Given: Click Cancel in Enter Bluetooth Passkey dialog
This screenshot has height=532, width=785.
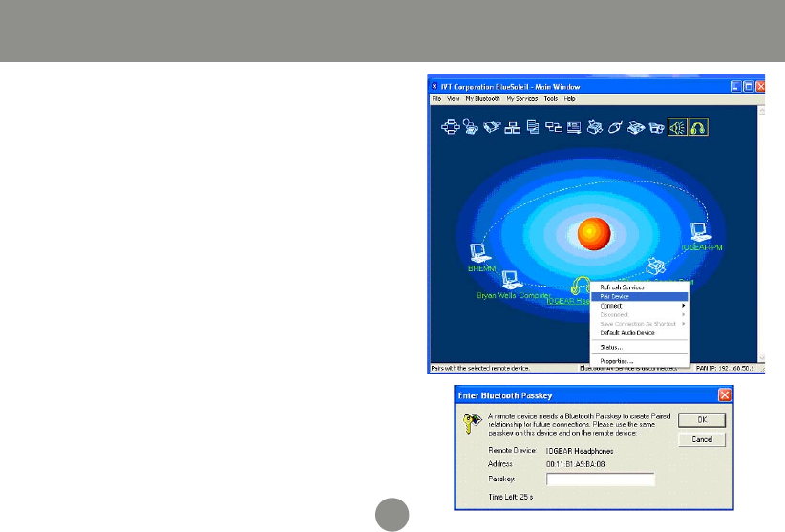Looking at the screenshot, I should click(x=702, y=439).
